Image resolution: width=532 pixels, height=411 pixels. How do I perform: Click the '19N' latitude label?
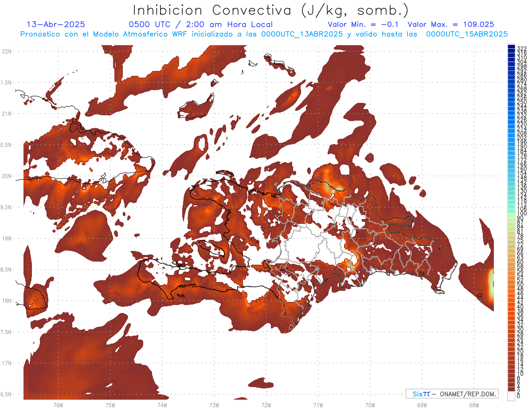[7, 238]
